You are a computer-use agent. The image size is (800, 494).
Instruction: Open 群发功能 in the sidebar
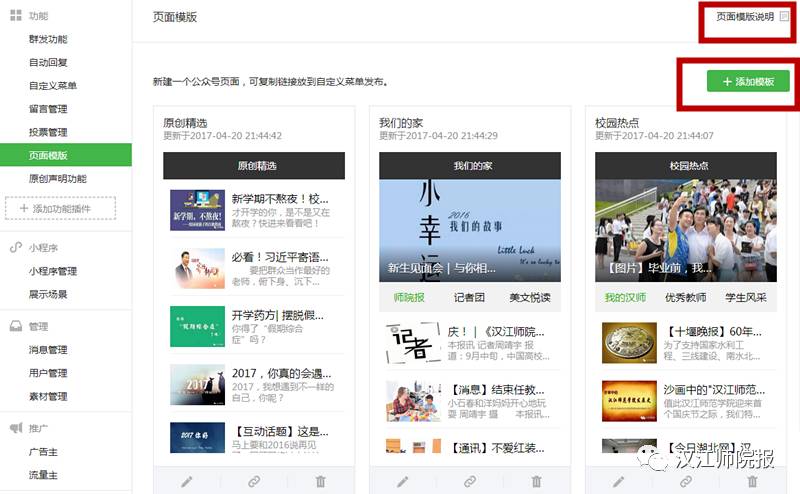[48, 39]
